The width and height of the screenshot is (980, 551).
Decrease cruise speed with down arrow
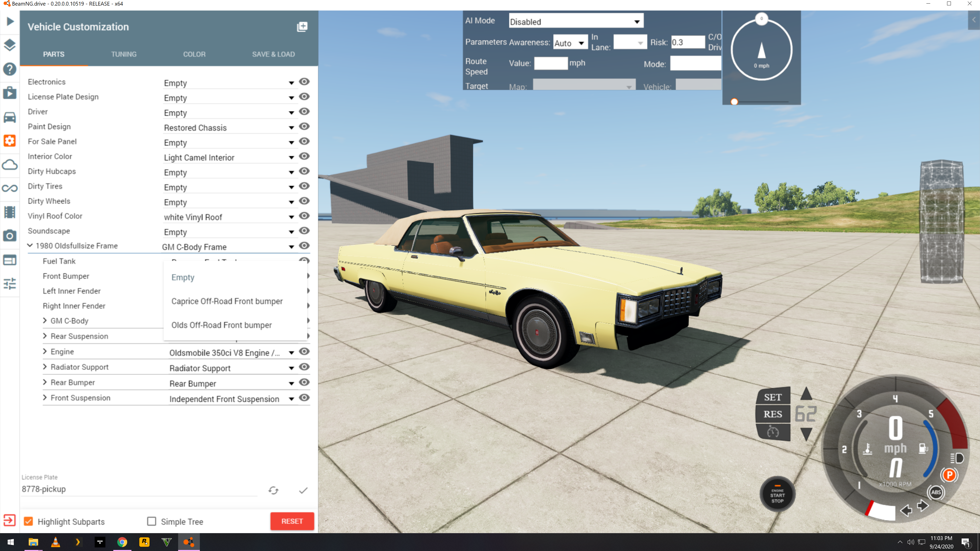(806, 434)
